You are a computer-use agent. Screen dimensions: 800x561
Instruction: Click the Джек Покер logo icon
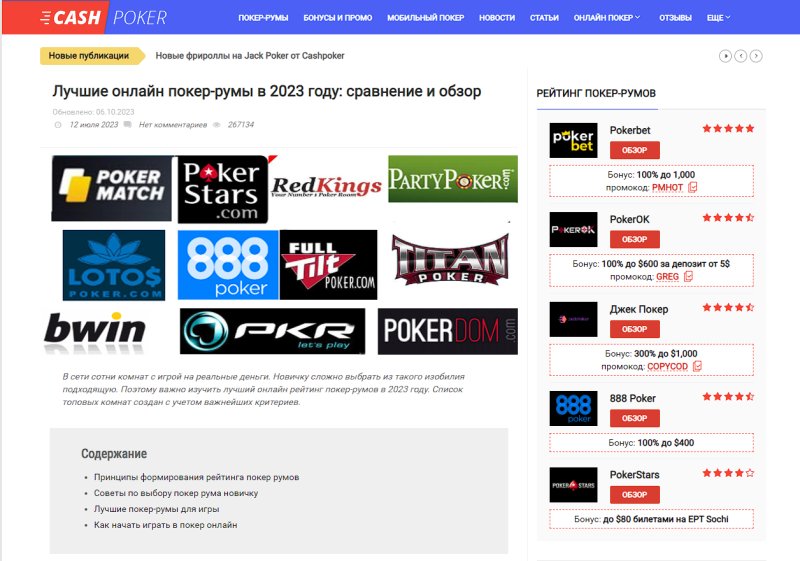(573, 319)
